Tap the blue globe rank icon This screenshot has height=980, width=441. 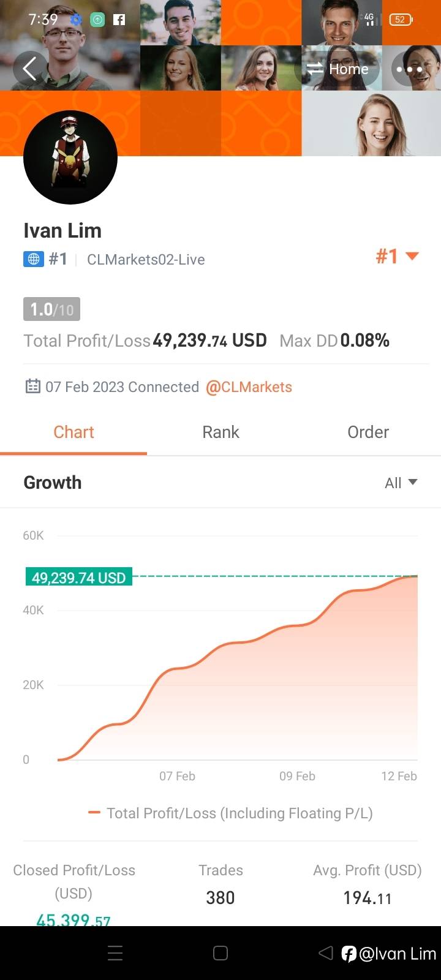(x=34, y=259)
